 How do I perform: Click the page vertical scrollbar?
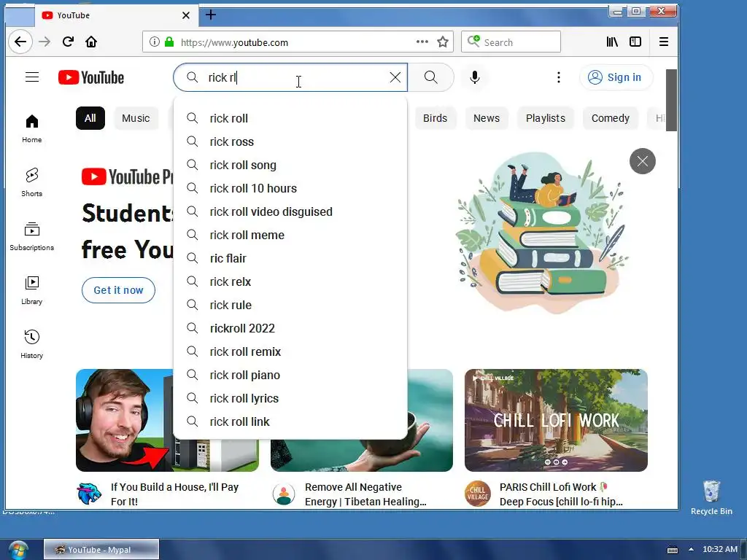pyautogui.click(x=671, y=100)
